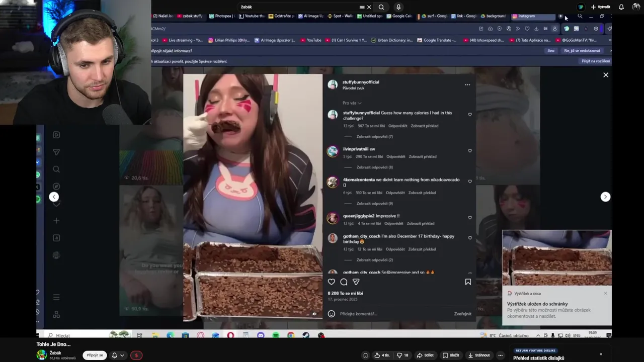Open Steam from the Windows taskbar
Screen dimensions: 644x362
[306, 335]
